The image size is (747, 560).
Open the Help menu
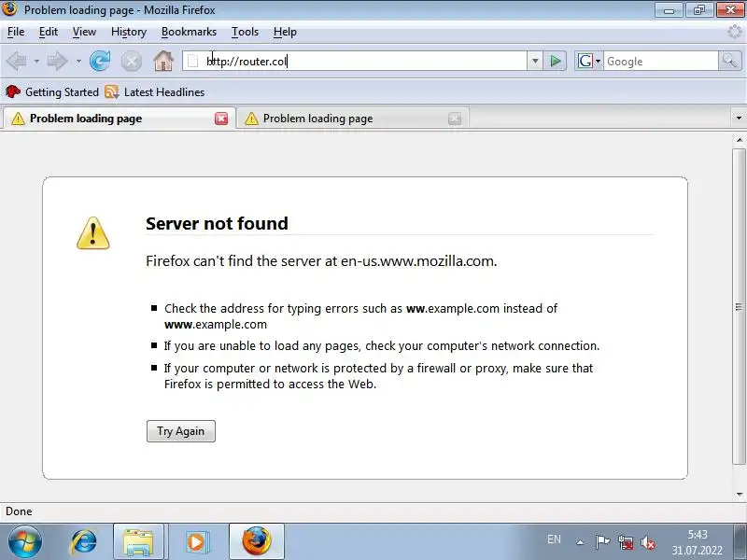(x=285, y=32)
